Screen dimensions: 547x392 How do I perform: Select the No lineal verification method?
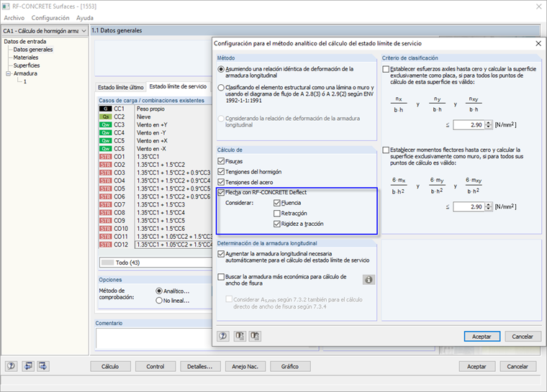[x=159, y=301]
